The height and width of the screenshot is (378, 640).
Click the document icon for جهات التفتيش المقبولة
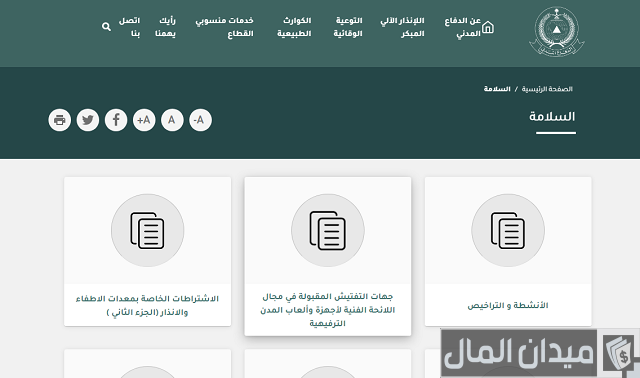(x=328, y=231)
